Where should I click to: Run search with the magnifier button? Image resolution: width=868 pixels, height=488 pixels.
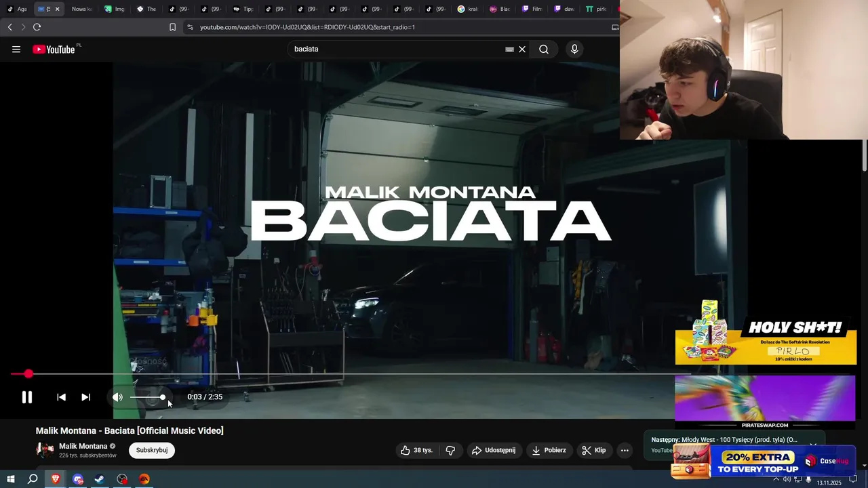(x=544, y=49)
